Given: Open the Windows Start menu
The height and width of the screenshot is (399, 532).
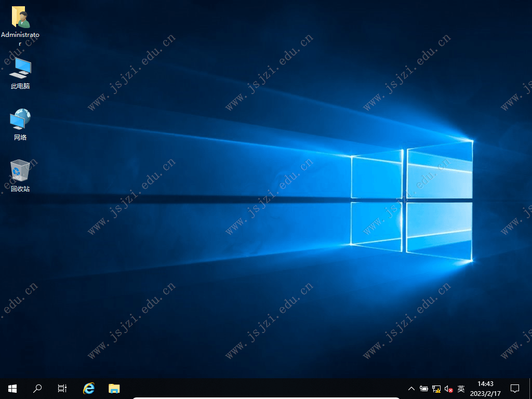Looking at the screenshot, I should pos(12,389).
